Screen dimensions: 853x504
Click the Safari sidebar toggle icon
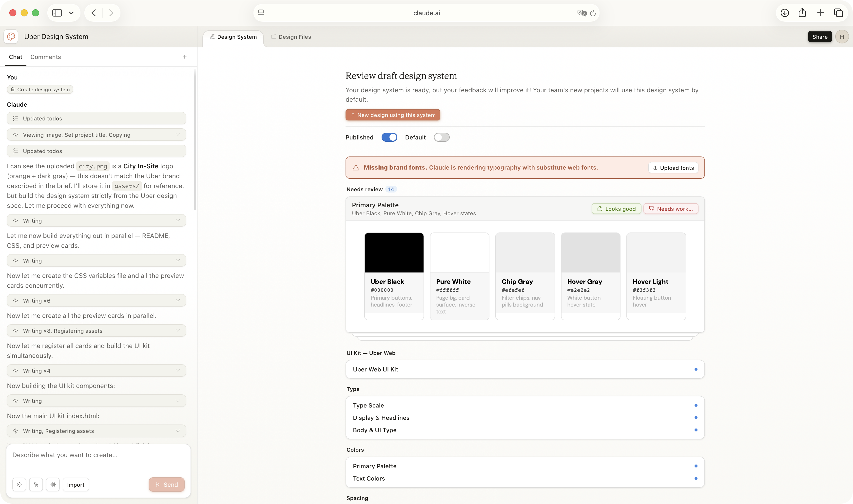(x=57, y=13)
